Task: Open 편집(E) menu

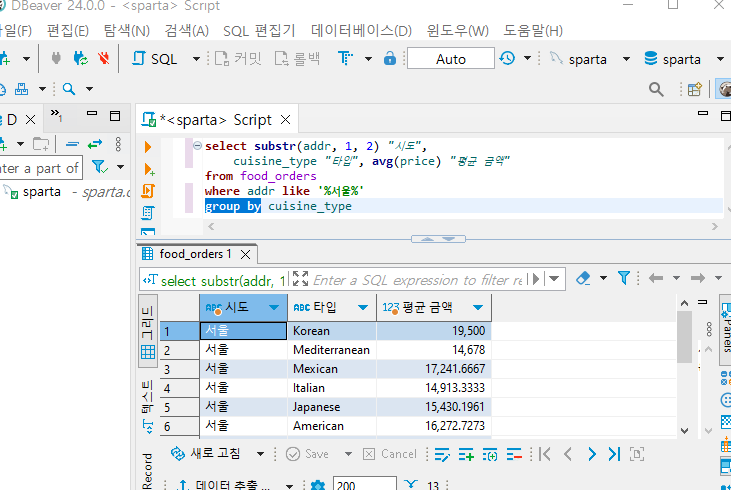Action: click(x=68, y=31)
